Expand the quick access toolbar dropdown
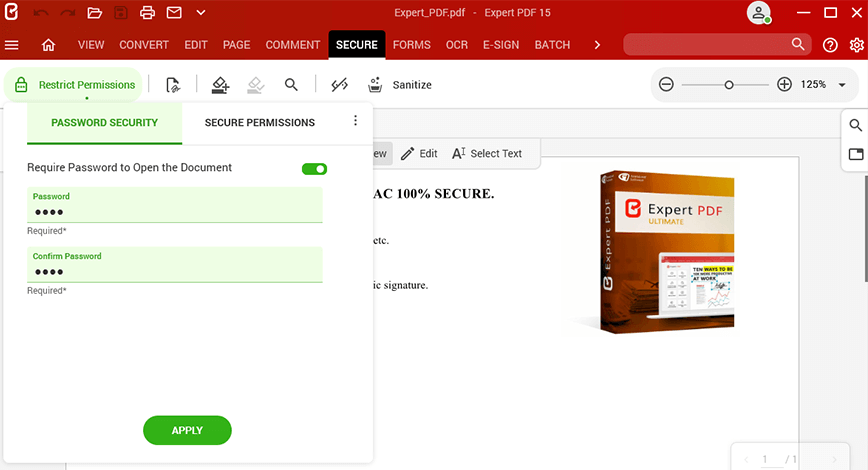 [x=200, y=12]
